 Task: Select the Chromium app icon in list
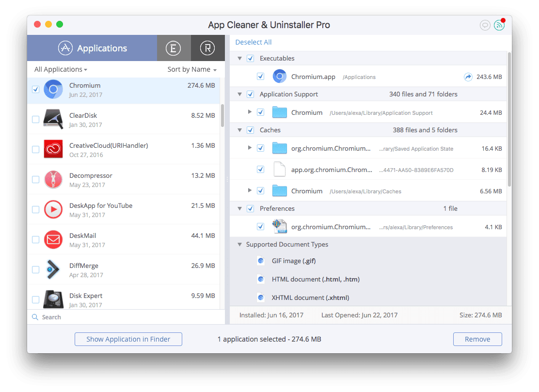[x=53, y=89]
